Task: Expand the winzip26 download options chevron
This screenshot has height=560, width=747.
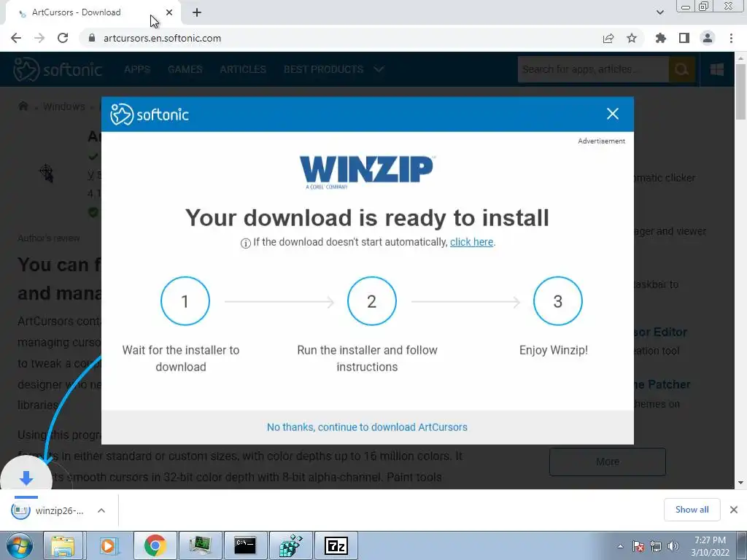Action: (101, 510)
